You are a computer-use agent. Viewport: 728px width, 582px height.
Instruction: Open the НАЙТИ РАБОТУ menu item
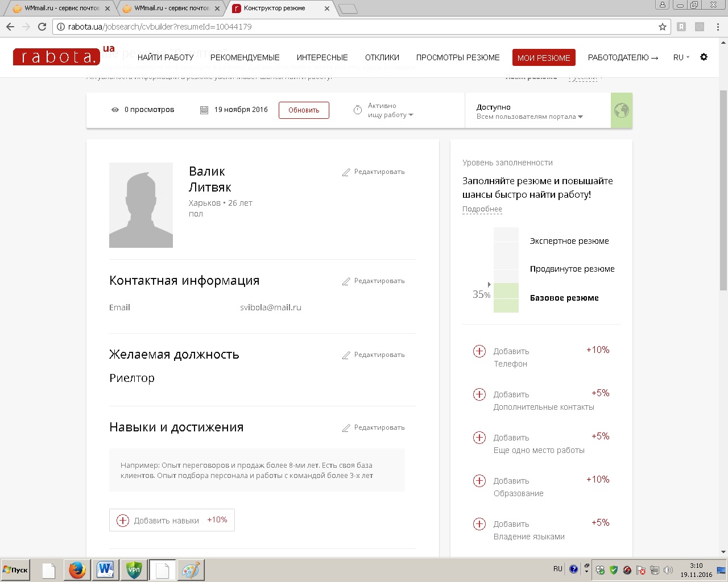(x=166, y=57)
